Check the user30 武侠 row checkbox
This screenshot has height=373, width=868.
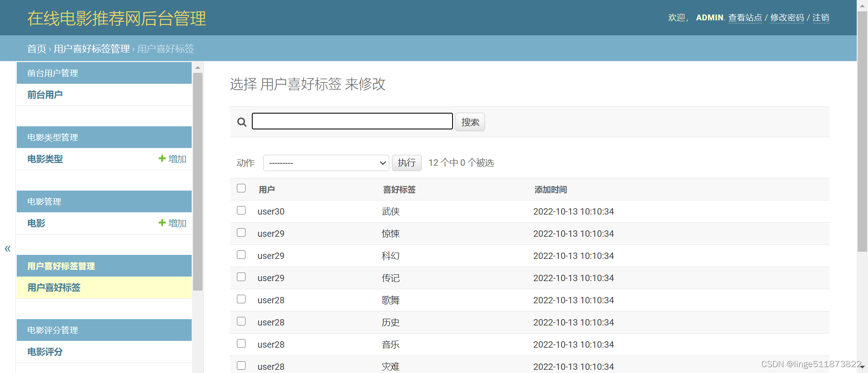pyautogui.click(x=241, y=210)
